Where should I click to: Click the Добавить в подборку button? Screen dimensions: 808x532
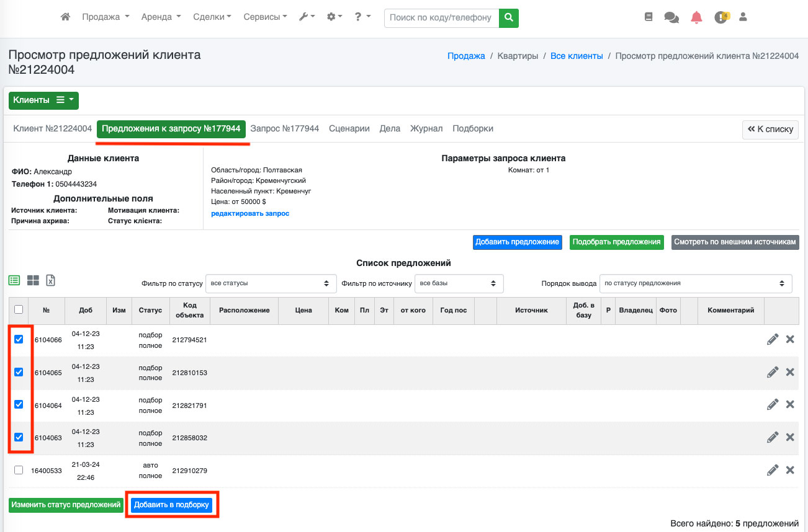click(171, 505)
